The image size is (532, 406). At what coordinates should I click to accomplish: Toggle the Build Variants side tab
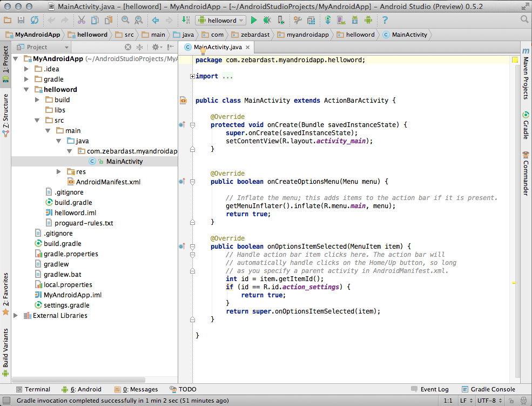[5, 352]
